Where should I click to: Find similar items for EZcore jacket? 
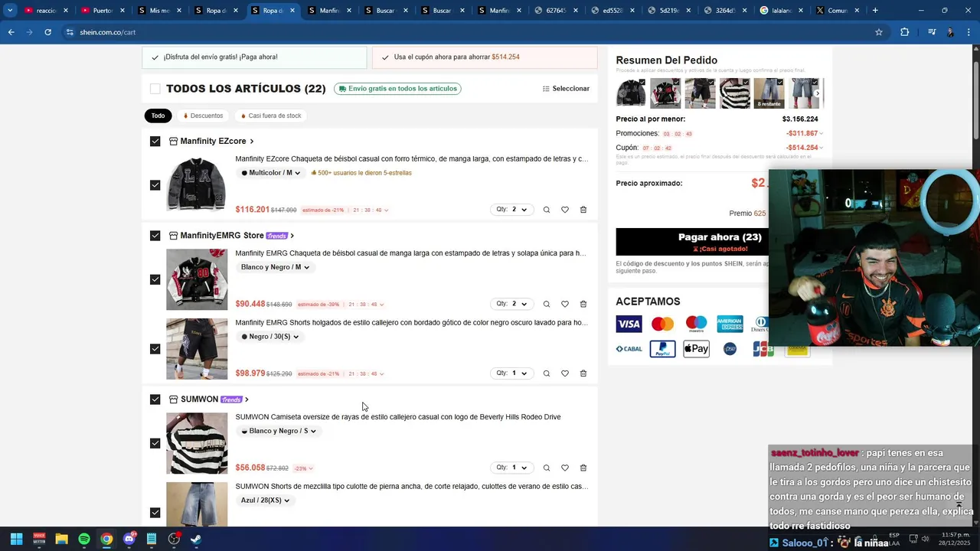(x=547, y=210)
